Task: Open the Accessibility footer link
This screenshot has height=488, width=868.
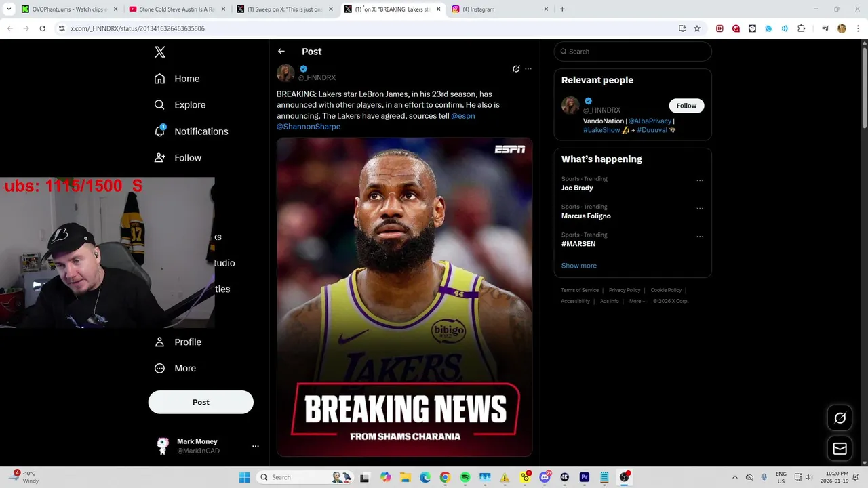Action: pos(575,301)
